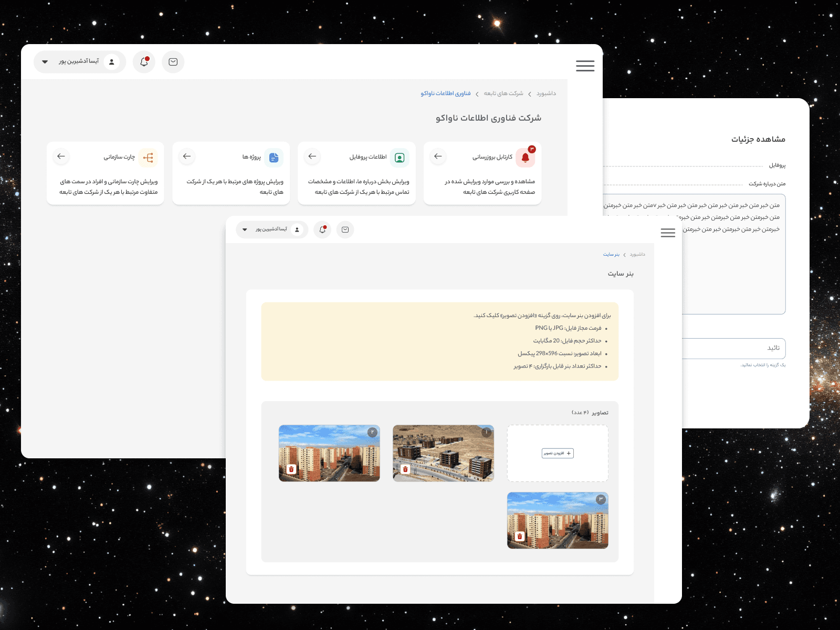840x630 pixels.
Task: Click arrow button on اطلاعات پروفایل card
Action: pyautogui.click(x=312, y=156)
